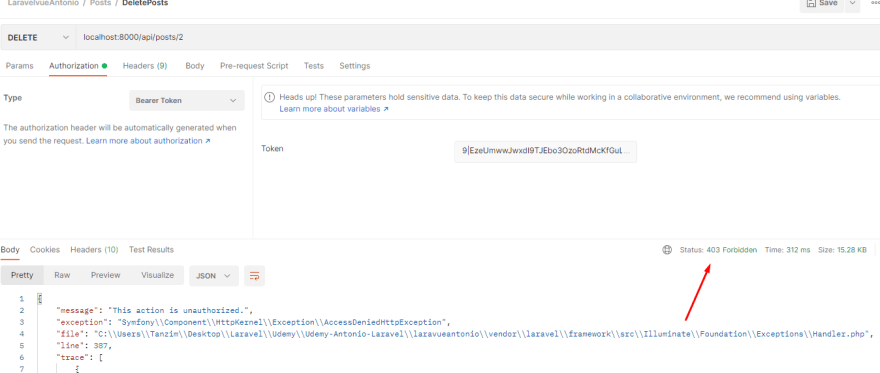Open the request Settings tab
880x373 pixels.
[x=355, y=66]
